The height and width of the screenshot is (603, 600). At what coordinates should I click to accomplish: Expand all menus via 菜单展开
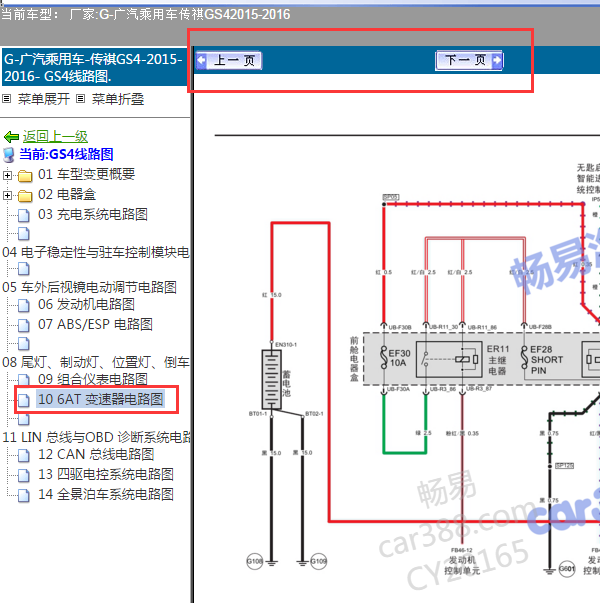(44, 99)
